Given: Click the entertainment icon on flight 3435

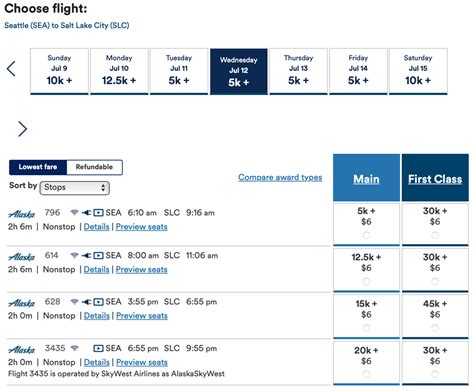Looking at the screenshot, I should (98, 348).
